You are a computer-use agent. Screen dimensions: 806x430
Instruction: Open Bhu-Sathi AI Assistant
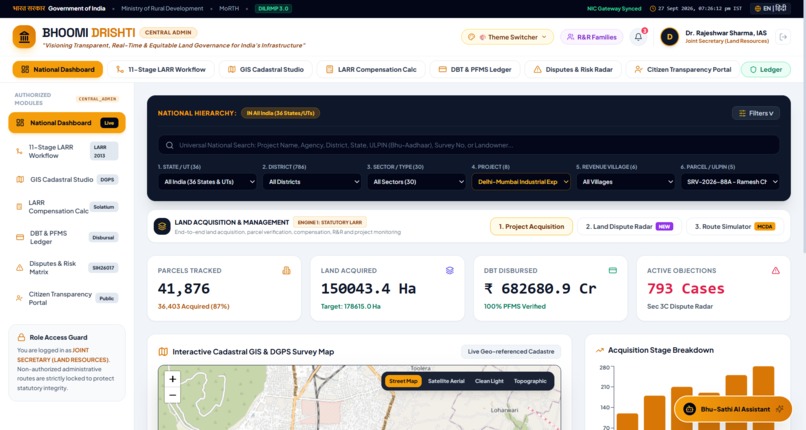click(x=732, y=409)
